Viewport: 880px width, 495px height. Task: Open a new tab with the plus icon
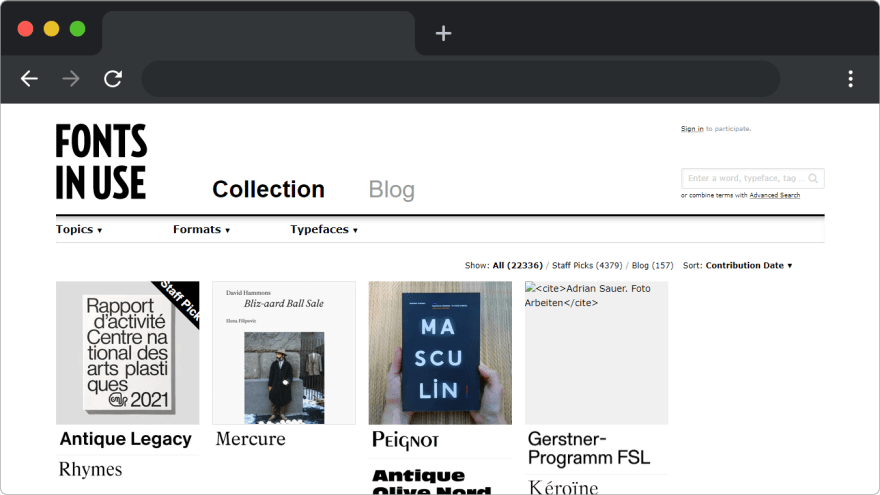(x=443, y=33)
